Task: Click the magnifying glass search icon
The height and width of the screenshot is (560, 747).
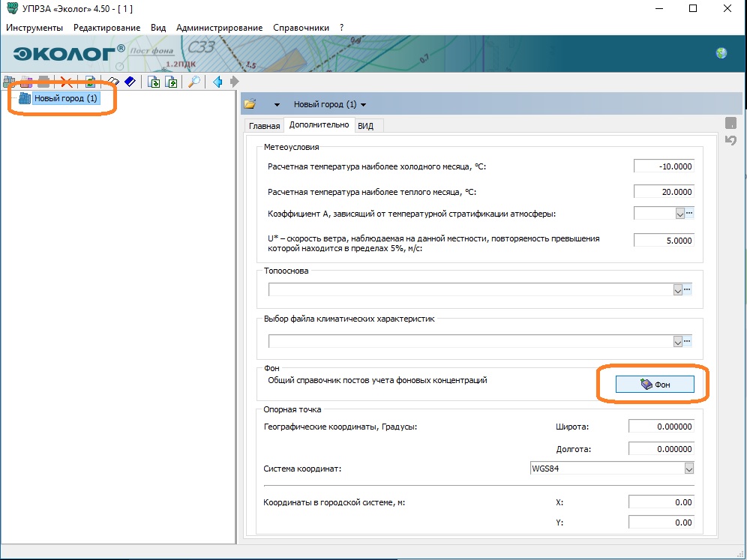Action: tap(194, 82)
